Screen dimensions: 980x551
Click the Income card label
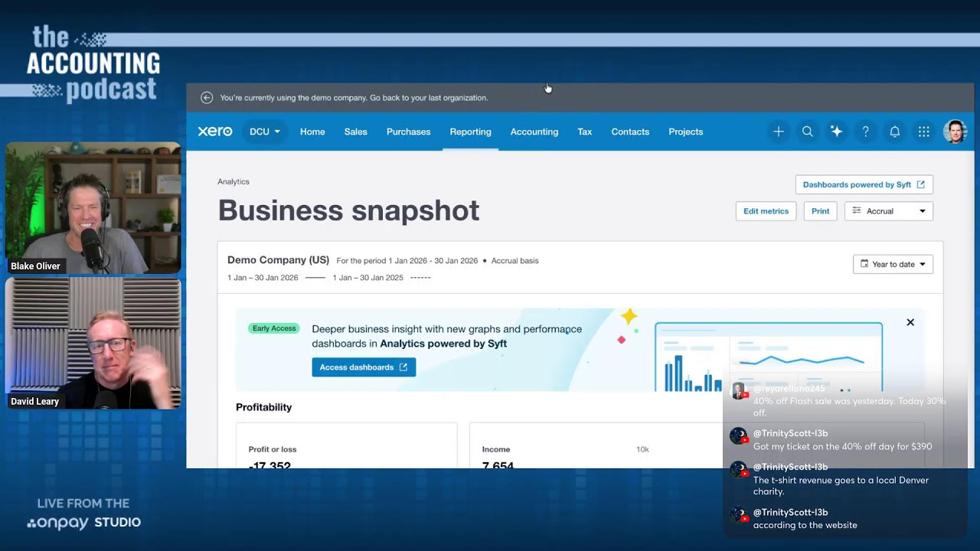click(496, 449)
